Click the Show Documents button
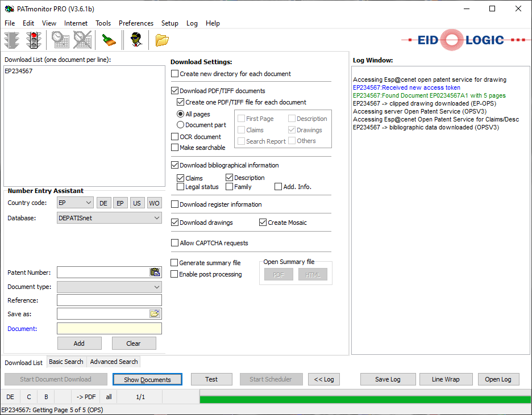 point(147,379)
